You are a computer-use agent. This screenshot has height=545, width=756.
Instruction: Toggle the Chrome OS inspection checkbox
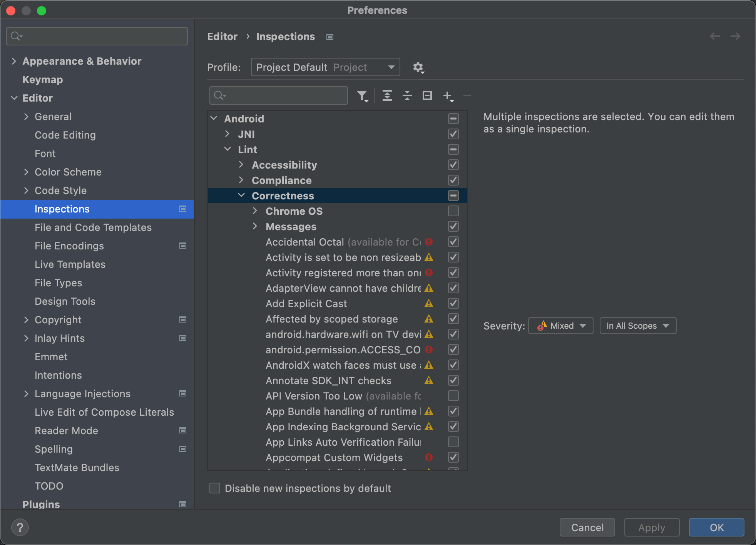[453, 211]
